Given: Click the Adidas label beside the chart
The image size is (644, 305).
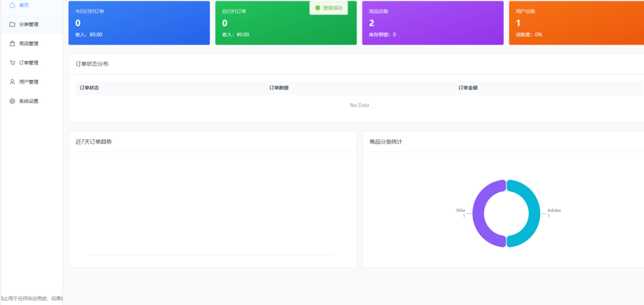Looking at the screenshot, I should 553,211.
